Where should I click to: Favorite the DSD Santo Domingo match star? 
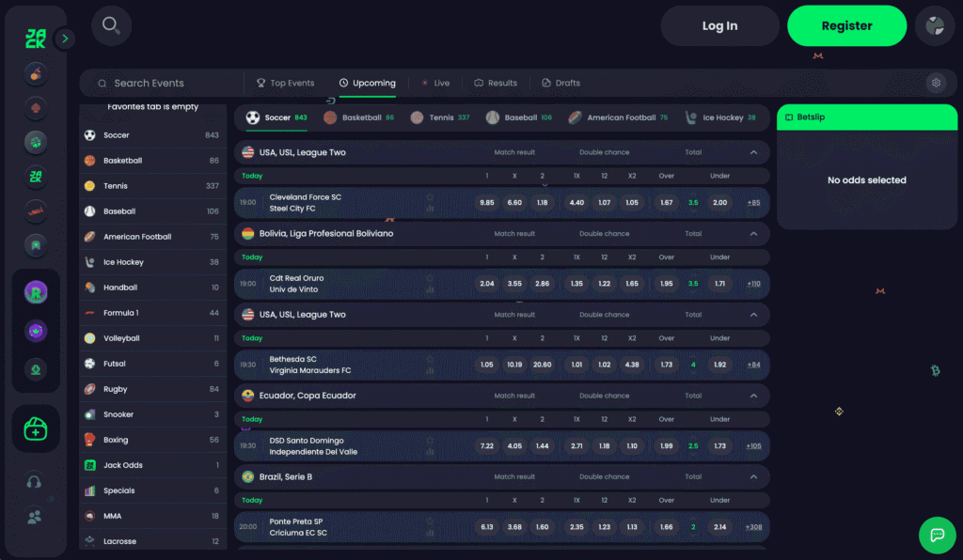(430, 440)
